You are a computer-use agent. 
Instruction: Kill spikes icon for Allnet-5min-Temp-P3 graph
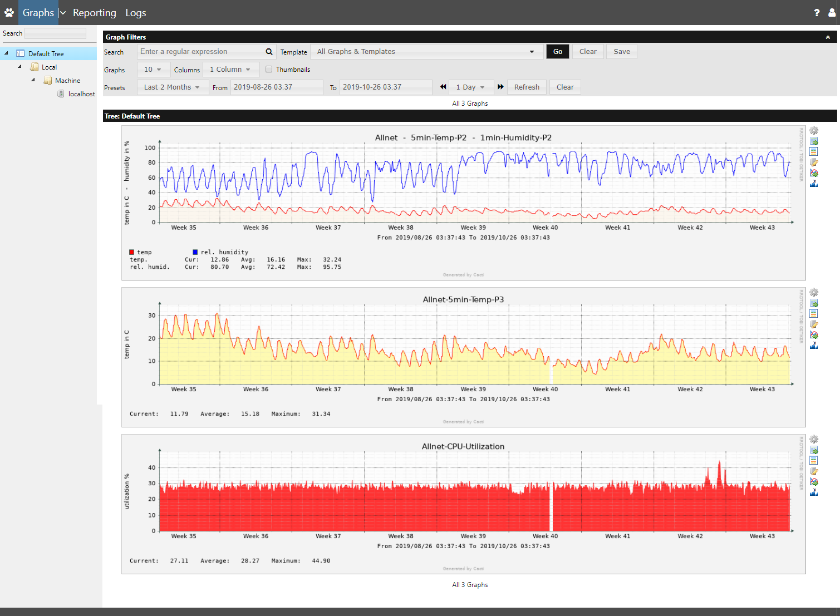point(814,345)
